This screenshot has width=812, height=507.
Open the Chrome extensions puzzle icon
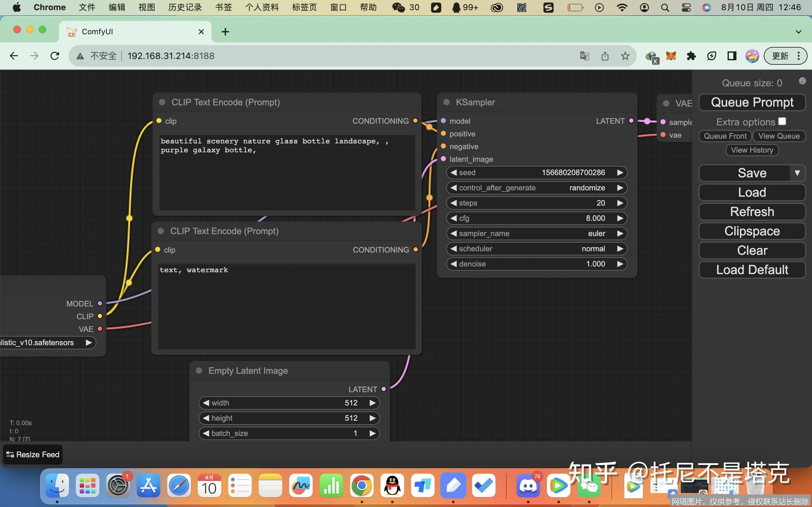(x=691, y=56)
